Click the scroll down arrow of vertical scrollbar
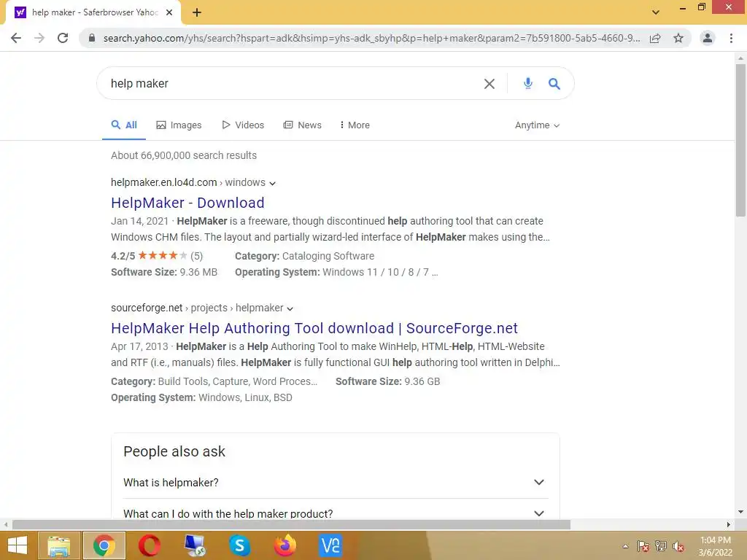747x560 pixels. (x=740, y=512)
